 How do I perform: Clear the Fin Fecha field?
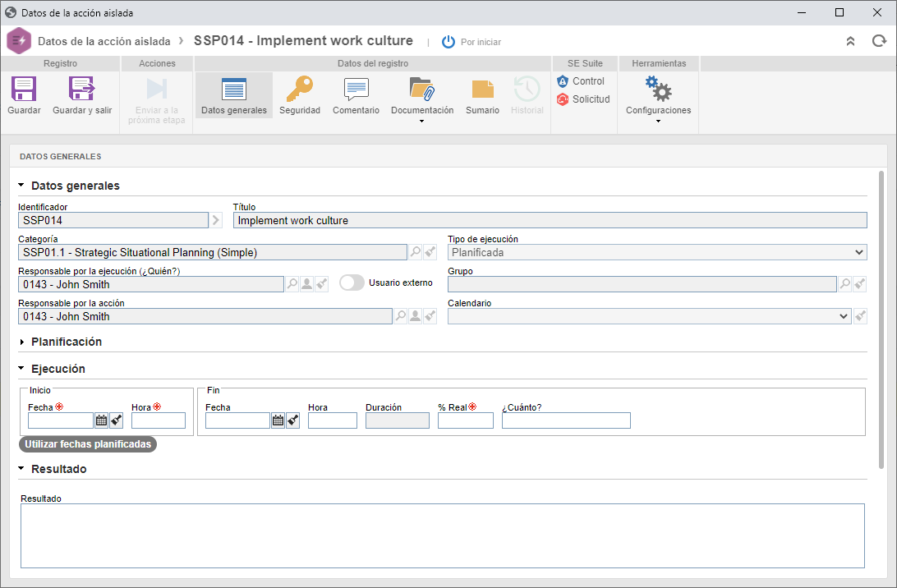pyautogui.click(x=293, y=420)
